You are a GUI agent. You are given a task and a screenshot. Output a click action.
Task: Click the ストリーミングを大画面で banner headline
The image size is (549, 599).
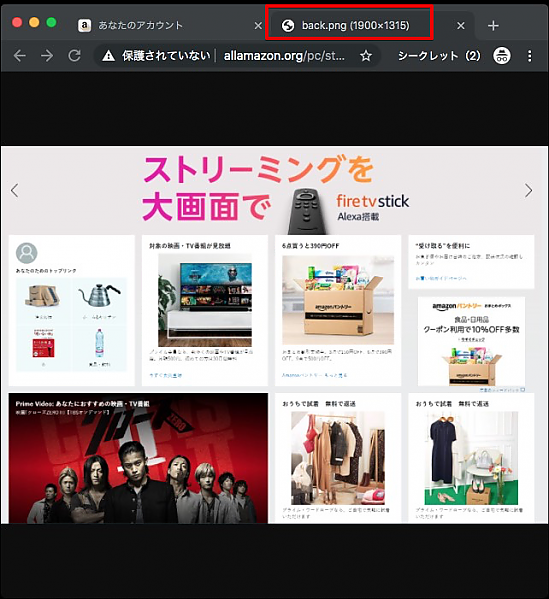258,188
